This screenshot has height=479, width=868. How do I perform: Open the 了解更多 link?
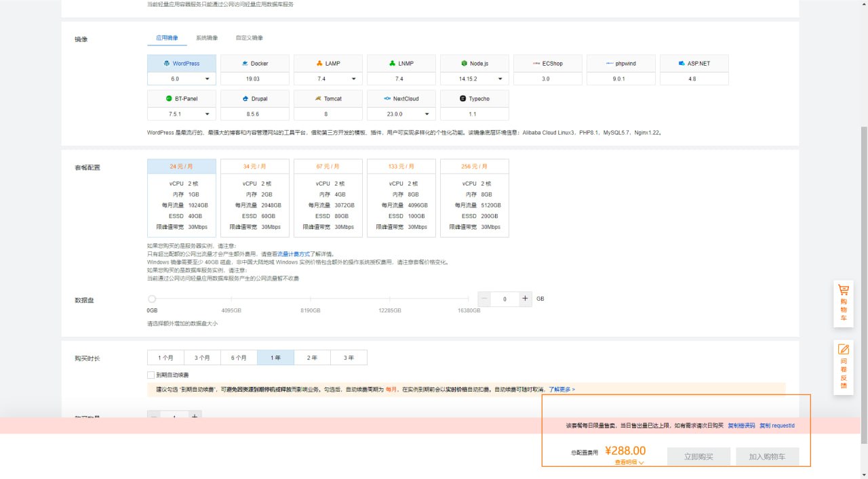[x=561, y=390]
